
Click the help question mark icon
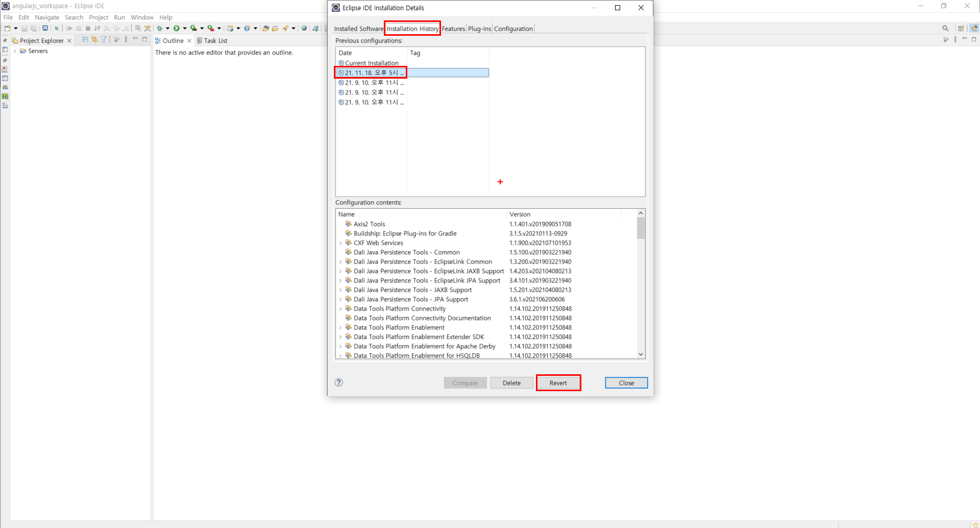point(338,382)
